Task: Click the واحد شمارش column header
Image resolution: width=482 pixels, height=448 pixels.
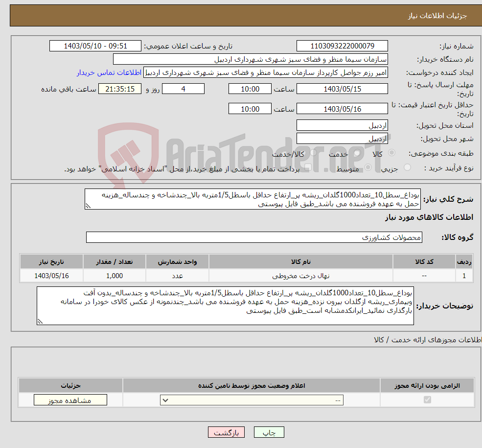Action: click(177, 261)
